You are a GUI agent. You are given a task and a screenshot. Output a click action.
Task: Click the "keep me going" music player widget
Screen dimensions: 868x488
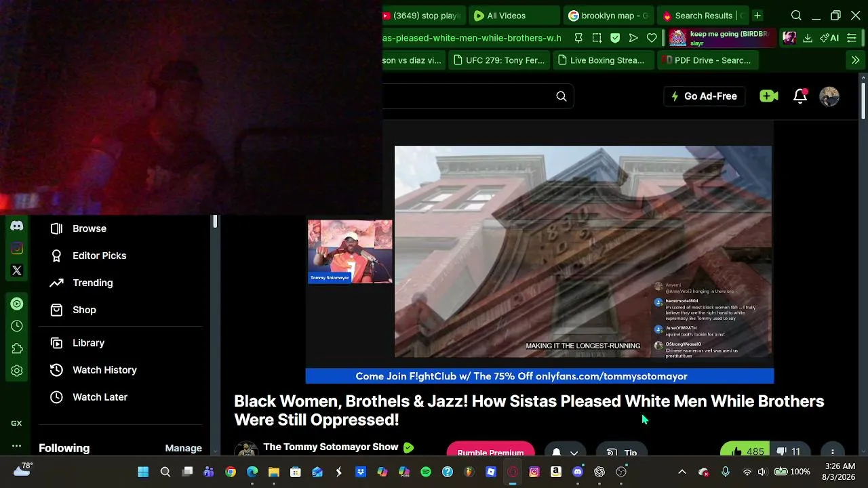point(722,38)
